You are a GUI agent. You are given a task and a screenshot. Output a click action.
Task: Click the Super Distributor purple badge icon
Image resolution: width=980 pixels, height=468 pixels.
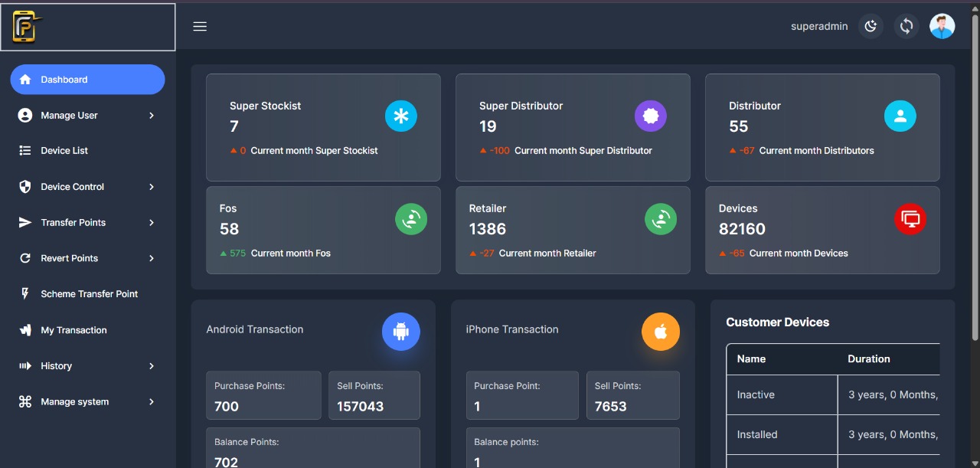point(651,116)
